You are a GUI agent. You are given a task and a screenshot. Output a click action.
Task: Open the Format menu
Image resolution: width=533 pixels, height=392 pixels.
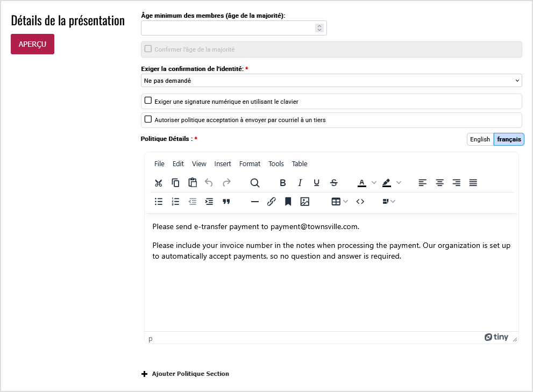pos(250,164)
